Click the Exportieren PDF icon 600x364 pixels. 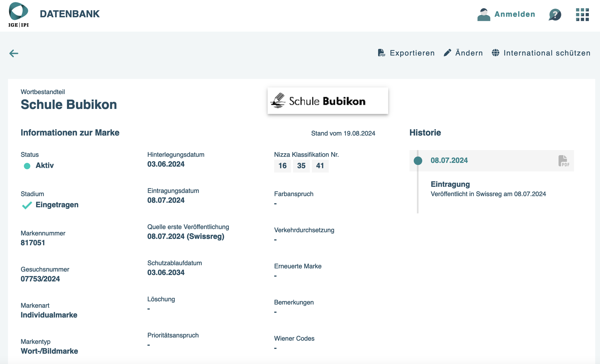pos(381,53)
